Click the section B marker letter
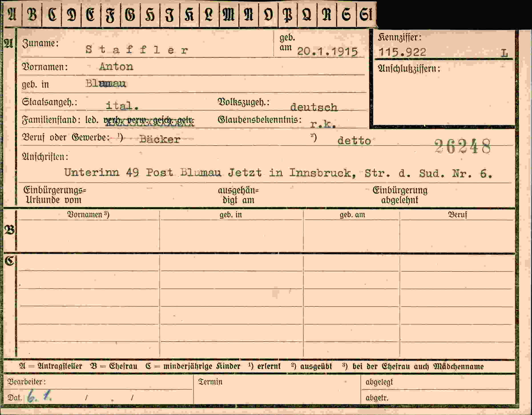The height and width of the screenshot is (415, 532). [x=10, y=230]
